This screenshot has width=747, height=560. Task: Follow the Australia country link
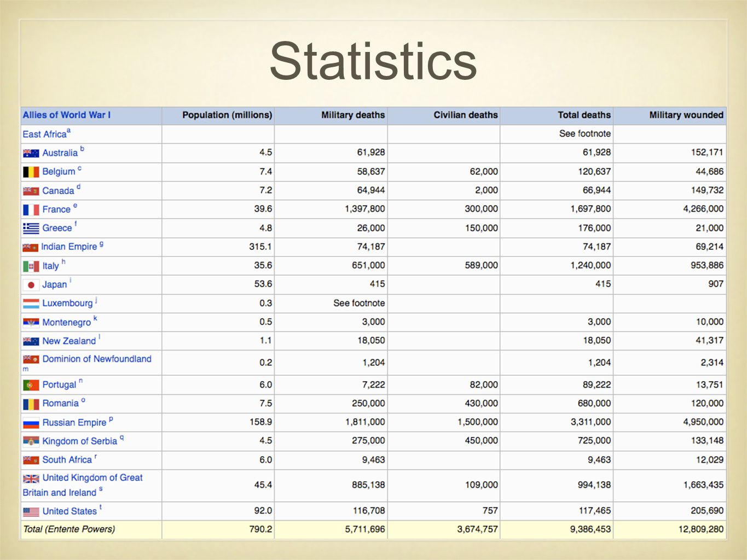point(60,153)
